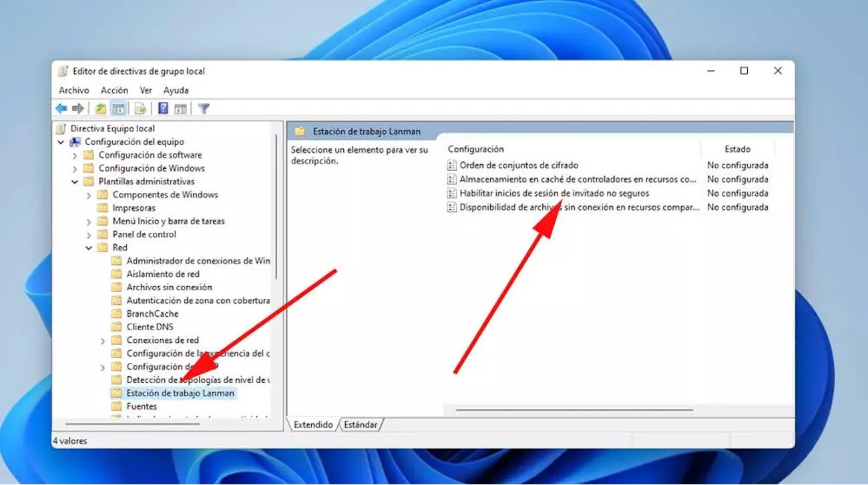
Task: Select Estación de trabajo Lanman in tree
Action: [x=180, y=393]
